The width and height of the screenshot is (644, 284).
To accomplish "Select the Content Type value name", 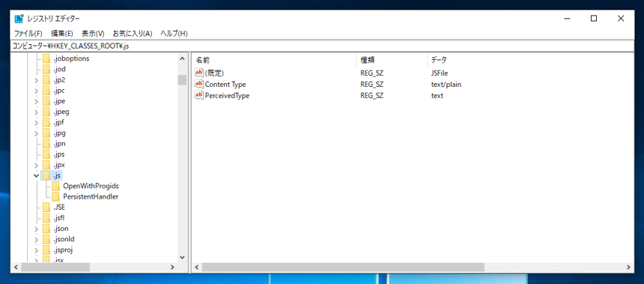I will click(x=225, y=84).
